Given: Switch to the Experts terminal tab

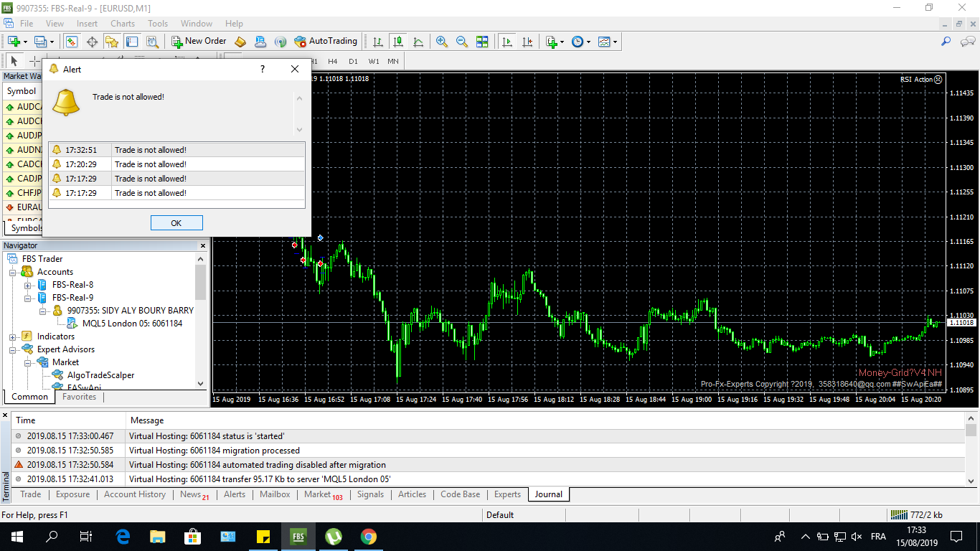Looking at the screenshot, I should coord(507,494).
